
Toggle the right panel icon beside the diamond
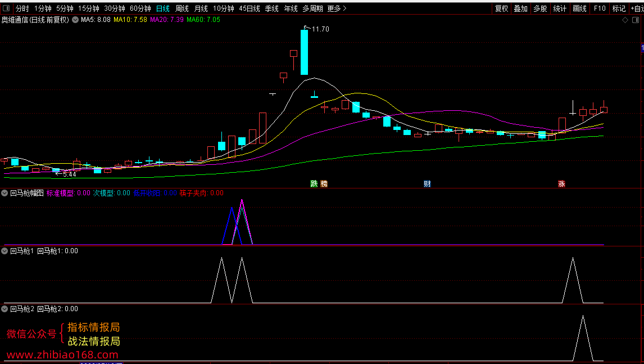tap(636, 20)
